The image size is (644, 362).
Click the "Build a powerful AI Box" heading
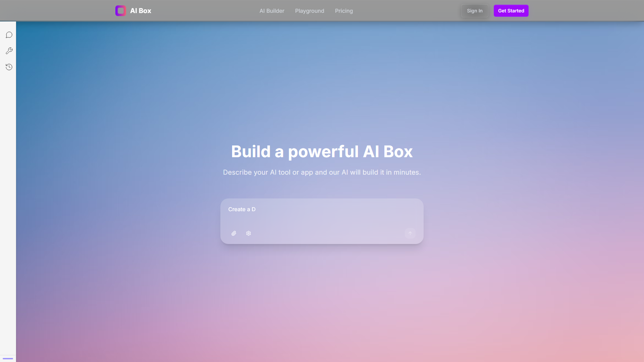click(322, 152)
